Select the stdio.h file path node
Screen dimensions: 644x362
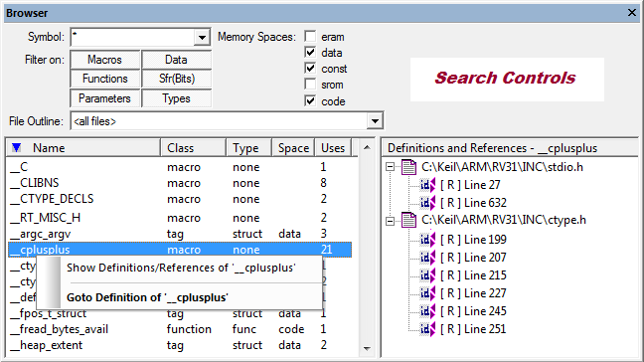click(502, 167)
